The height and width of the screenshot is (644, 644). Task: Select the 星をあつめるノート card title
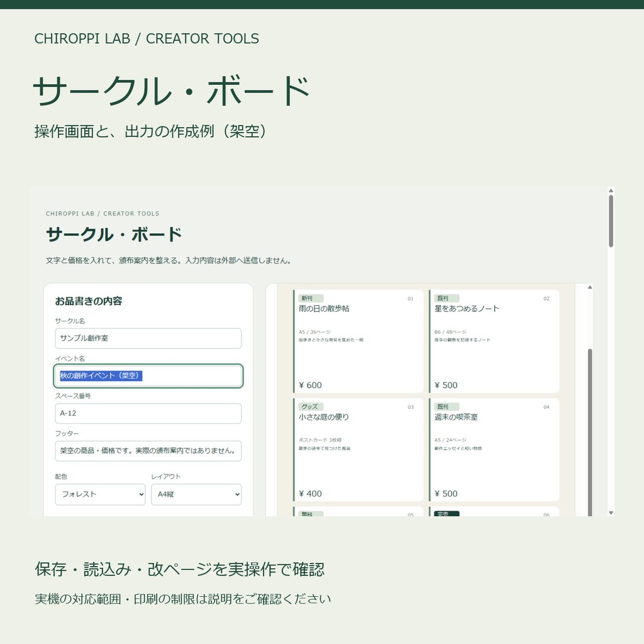click(467, 308)
